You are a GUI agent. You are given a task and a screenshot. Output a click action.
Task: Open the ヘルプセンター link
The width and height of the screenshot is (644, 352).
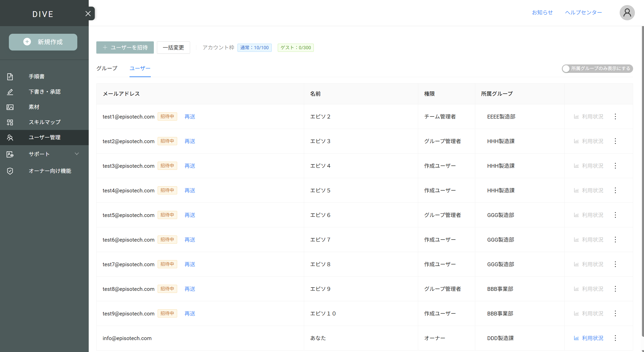point(583,12)
